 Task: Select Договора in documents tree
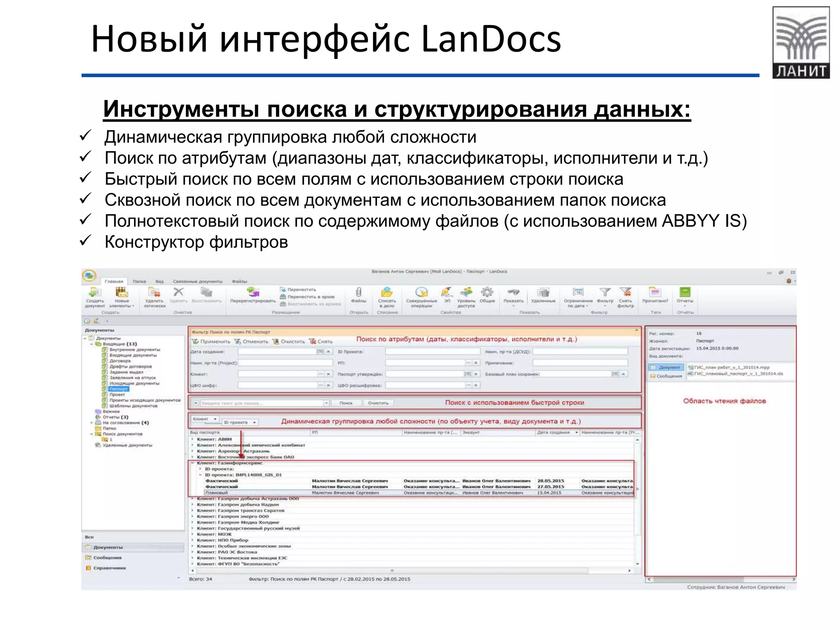120,361
